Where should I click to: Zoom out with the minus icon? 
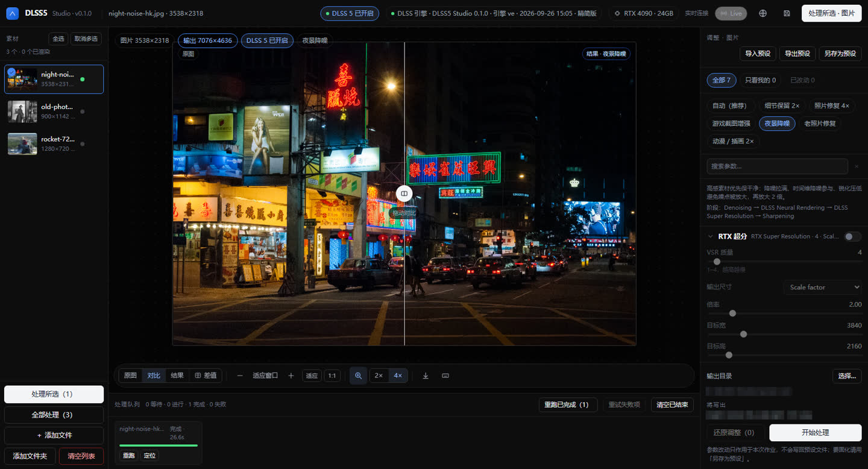[240, 376]
